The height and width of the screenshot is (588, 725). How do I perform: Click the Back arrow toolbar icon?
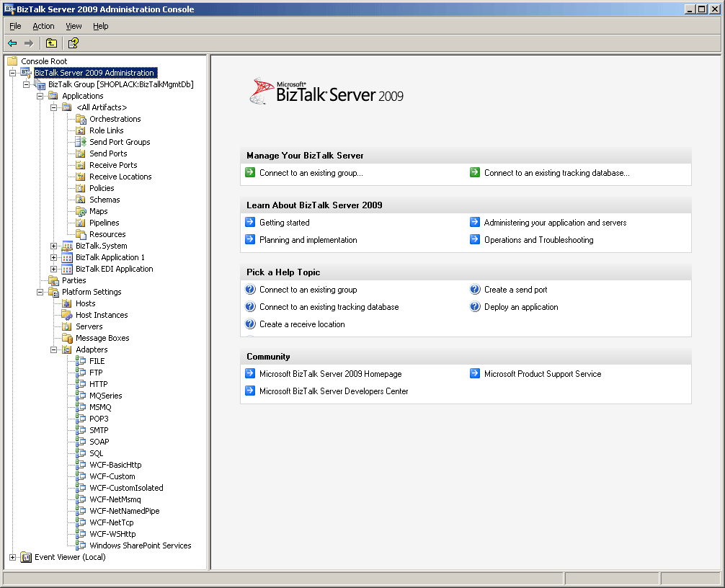click(12, 43)
